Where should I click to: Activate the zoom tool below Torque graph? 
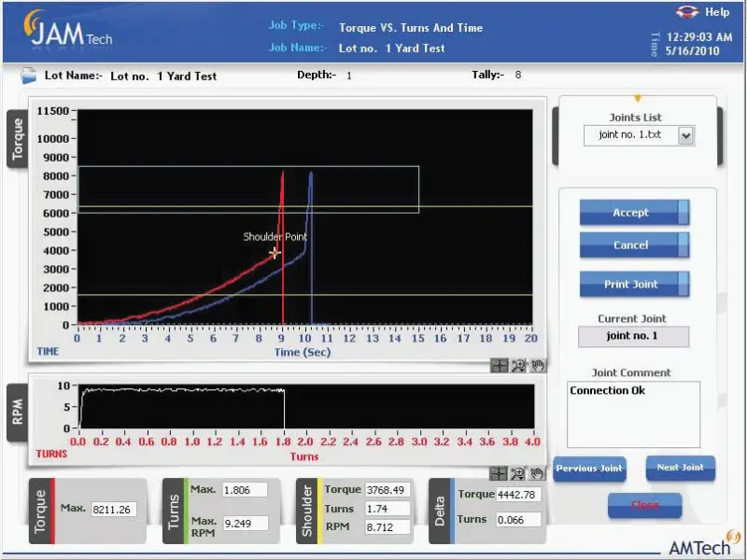click(x=519, y=366)
